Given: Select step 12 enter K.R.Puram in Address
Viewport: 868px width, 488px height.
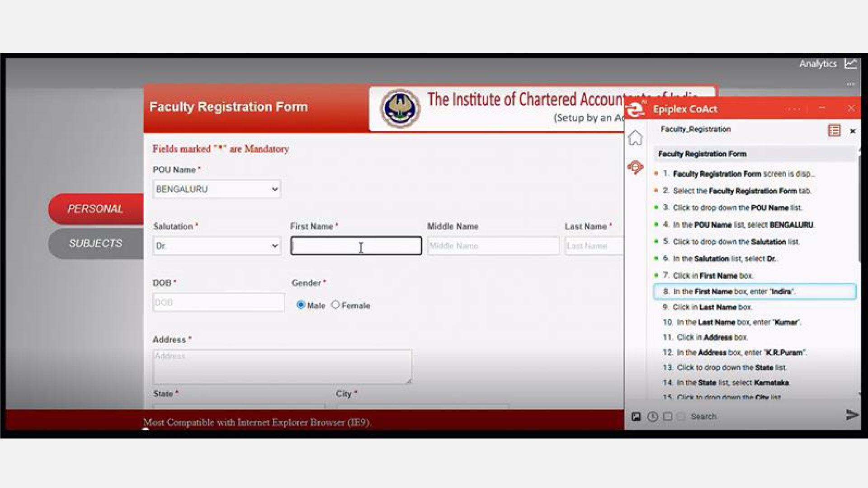Looking at the screenshot, I should click(741, 352).
